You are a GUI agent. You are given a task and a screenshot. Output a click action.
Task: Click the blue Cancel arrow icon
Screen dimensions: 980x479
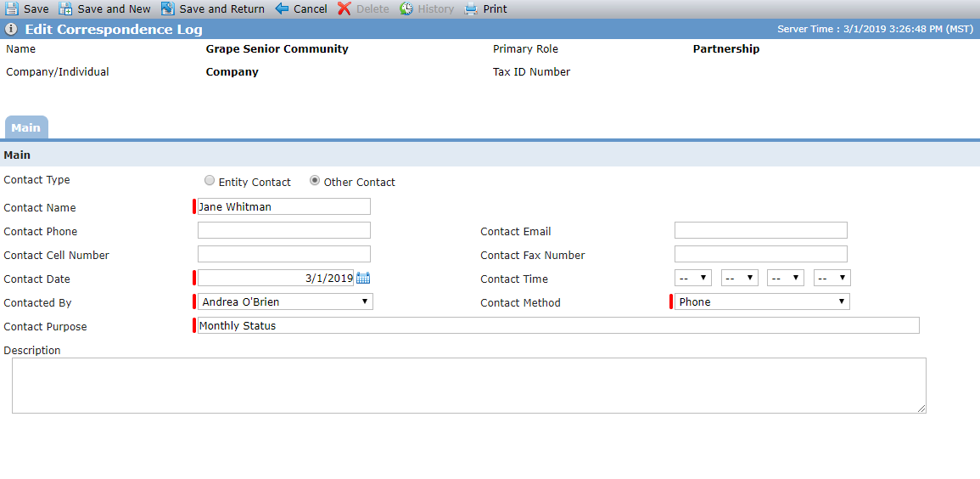pyautogui.click(x=282, y=8)
